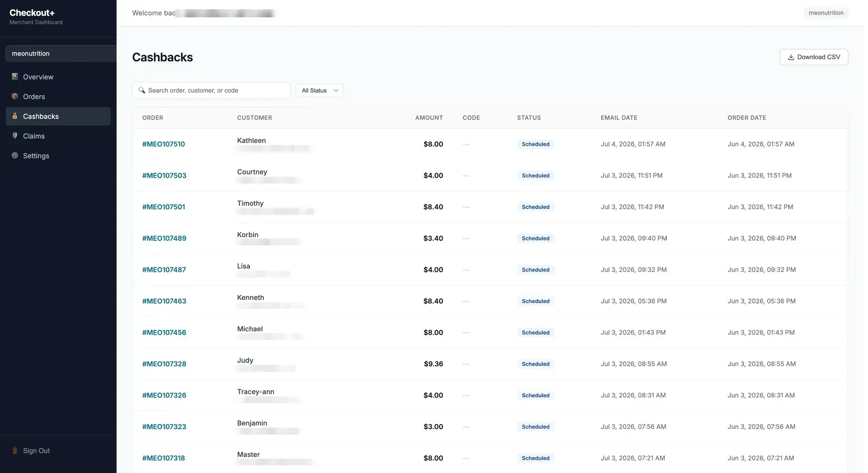This screenshot has width=868, height=473.
Task: Open the All Status filter dropdown
Action: click(x=320, y=90)
